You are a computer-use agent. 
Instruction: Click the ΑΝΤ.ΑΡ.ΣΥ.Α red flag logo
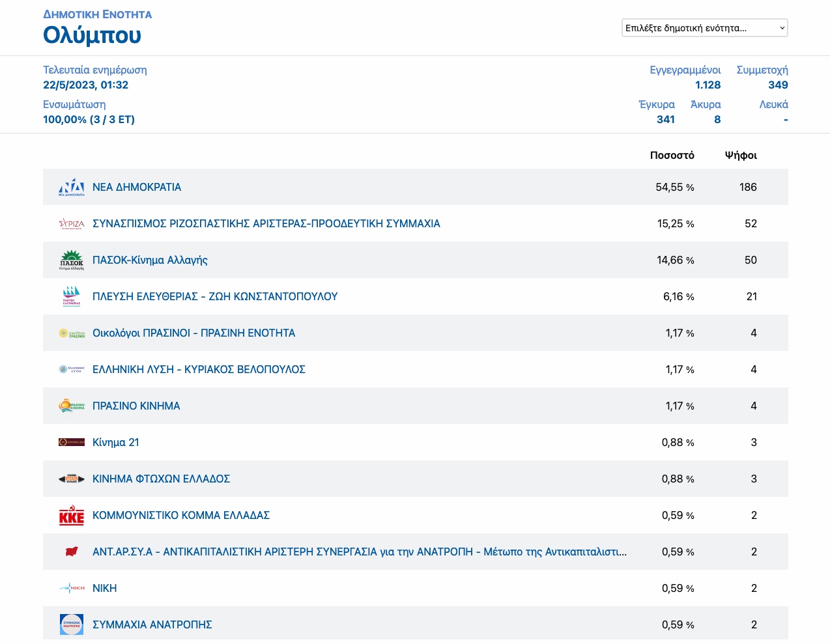tap(72, 552)
